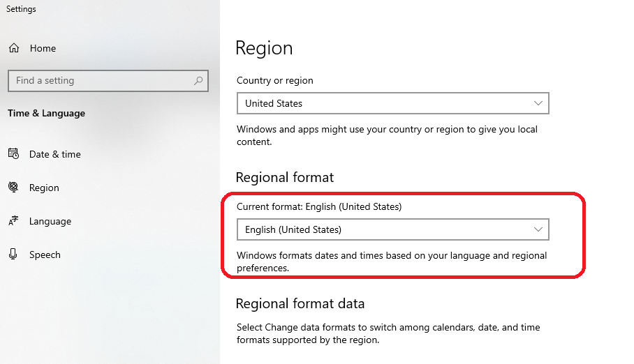Image resolution: width=634 pixels, height=364 pixels.
Task: Open the Speech settings page
Action: 45,255
